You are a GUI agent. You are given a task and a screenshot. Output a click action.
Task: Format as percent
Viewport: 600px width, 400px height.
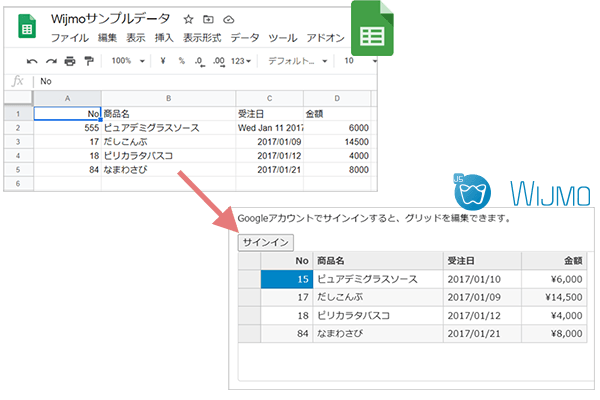[182, 60]
